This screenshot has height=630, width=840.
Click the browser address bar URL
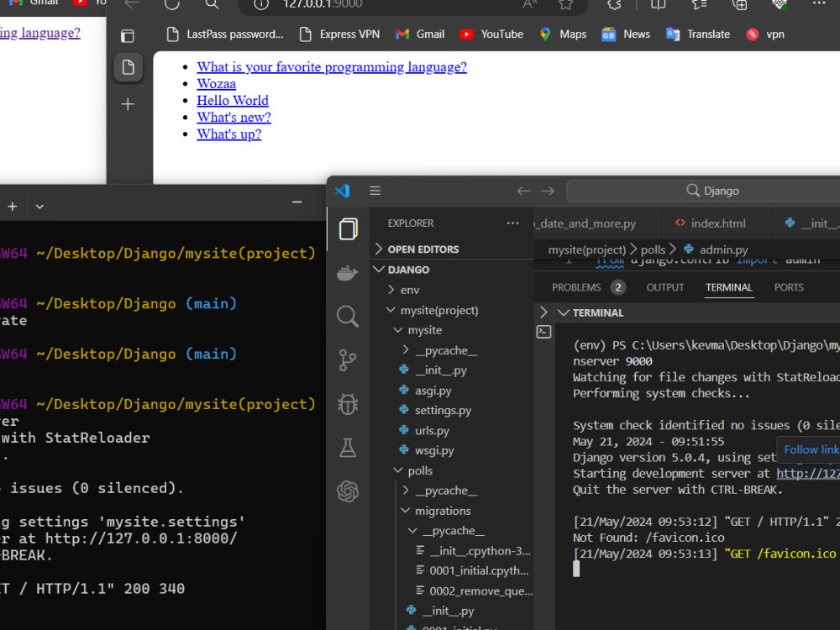point(323,4)
